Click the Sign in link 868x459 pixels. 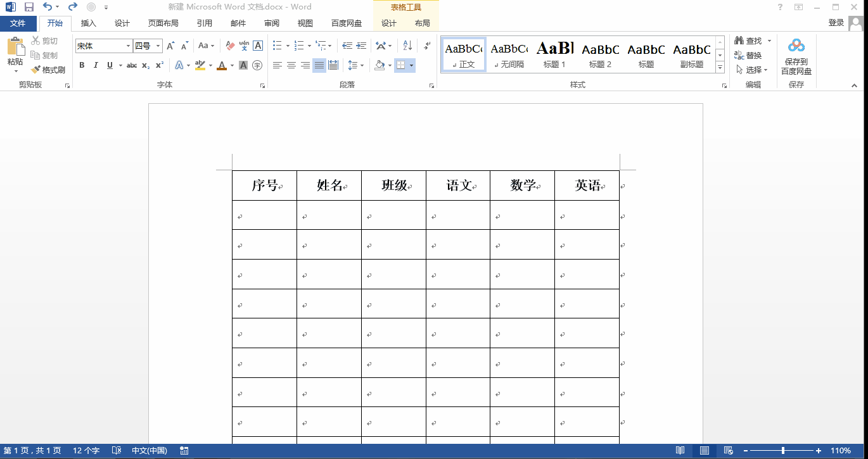coord(836,21)
